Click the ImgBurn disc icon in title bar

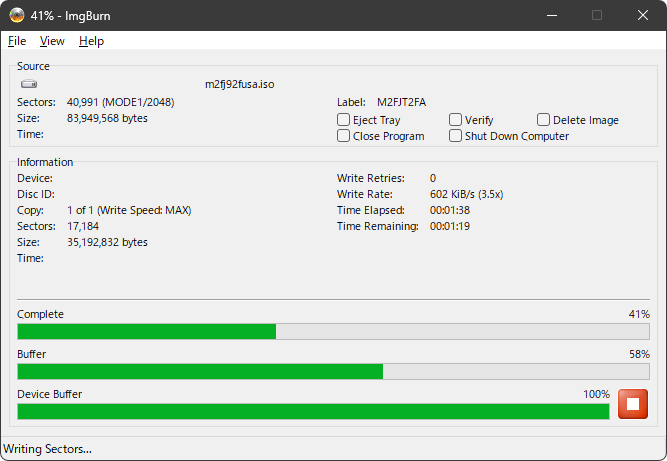17,15
